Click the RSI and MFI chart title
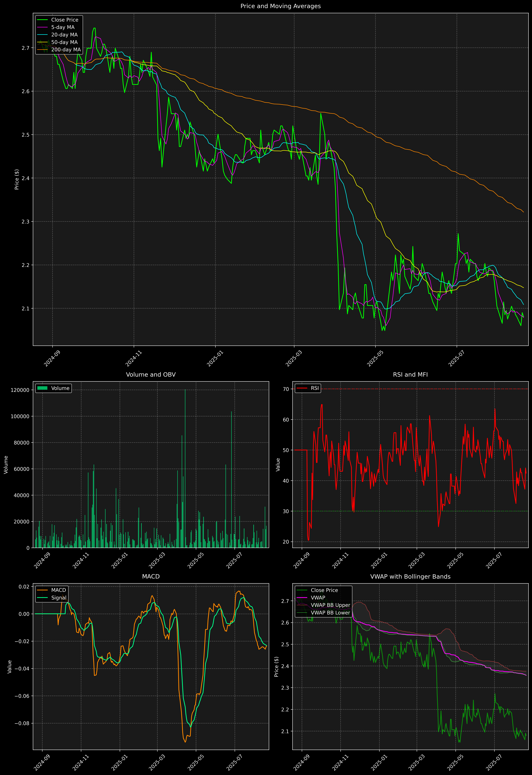 (x=410, y=375)
